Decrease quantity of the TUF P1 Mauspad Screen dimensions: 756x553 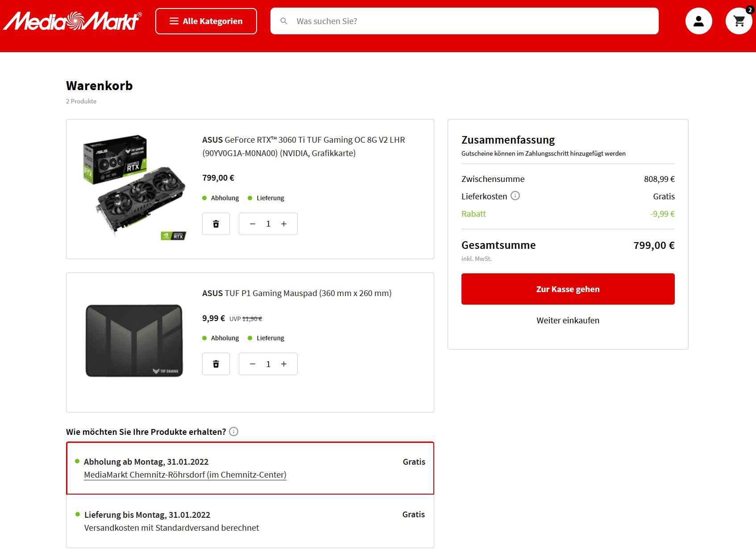(x=253, y=364)
